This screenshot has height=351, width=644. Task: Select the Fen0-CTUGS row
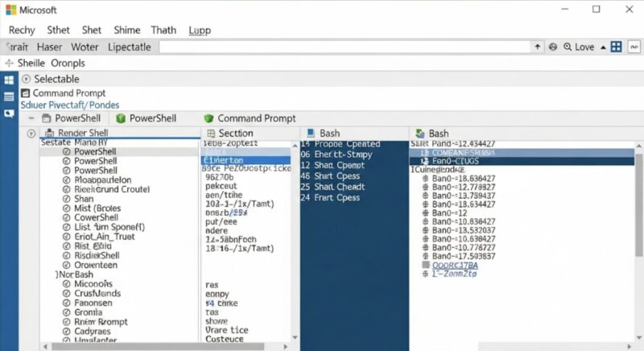[x=522, y=161]
